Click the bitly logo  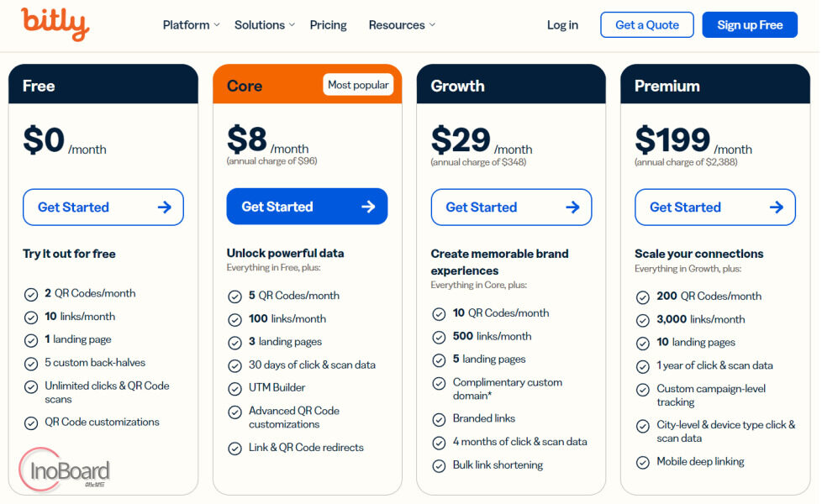tap(55, 24)
